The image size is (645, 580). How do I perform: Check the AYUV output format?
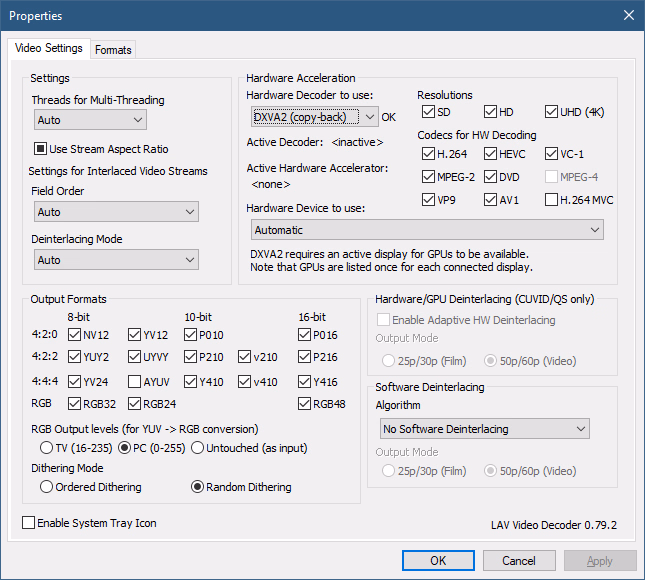tap(135, 381)
